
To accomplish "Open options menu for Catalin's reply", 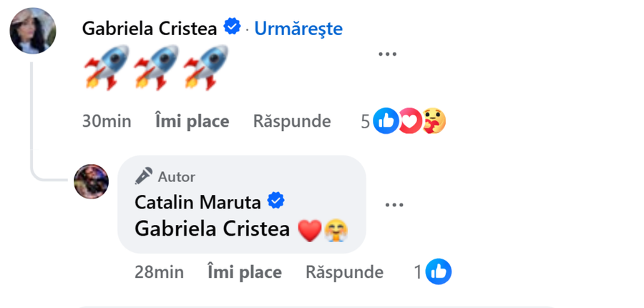I will pyautogui.click(x=394, y=204).
